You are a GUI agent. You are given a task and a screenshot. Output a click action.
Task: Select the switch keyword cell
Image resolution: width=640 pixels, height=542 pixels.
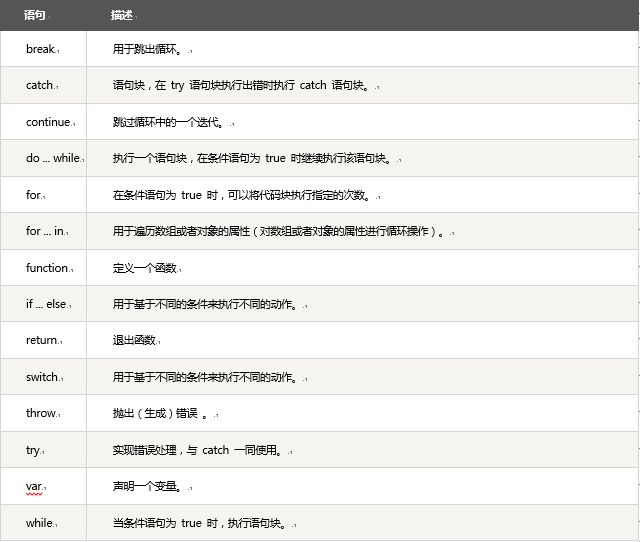(x=43, y=378)
